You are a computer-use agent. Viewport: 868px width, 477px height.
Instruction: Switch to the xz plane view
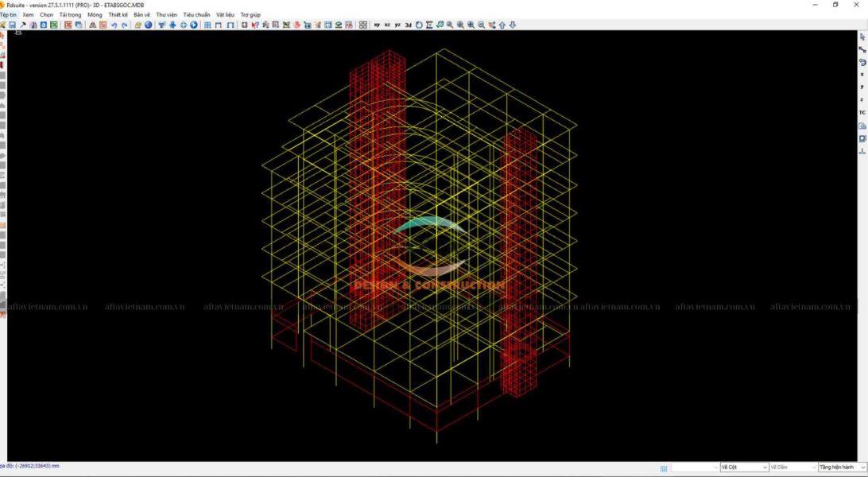(387, 25)
